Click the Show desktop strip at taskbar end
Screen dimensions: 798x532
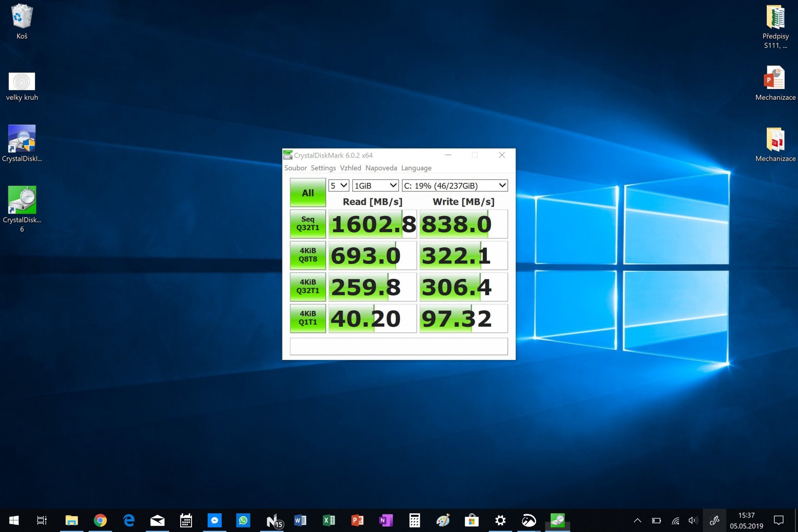pyautogui.click(x=796, y=520)
